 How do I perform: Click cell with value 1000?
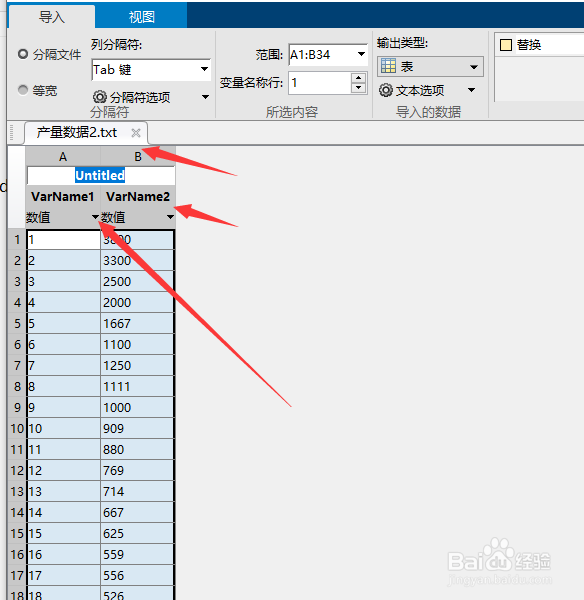pos(137,408)
